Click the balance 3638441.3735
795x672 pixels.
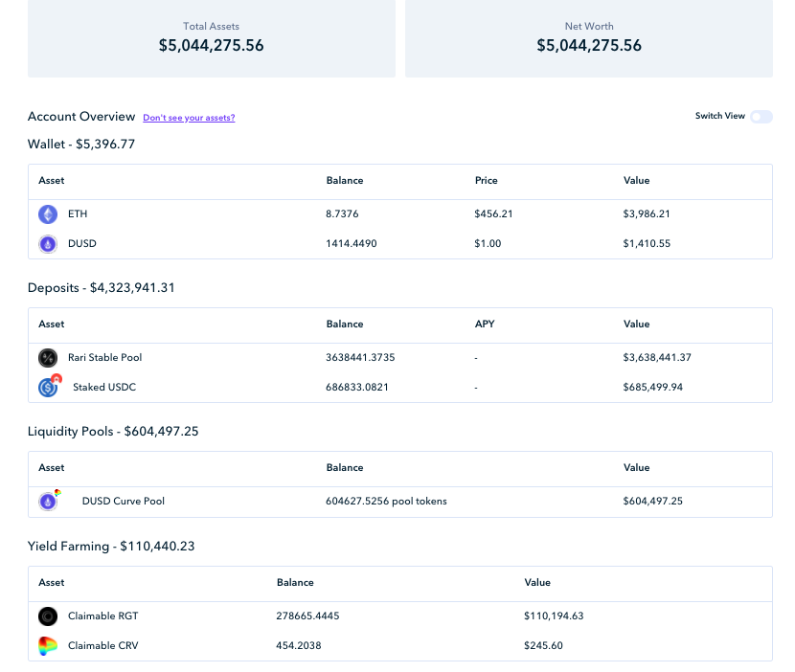360,357
